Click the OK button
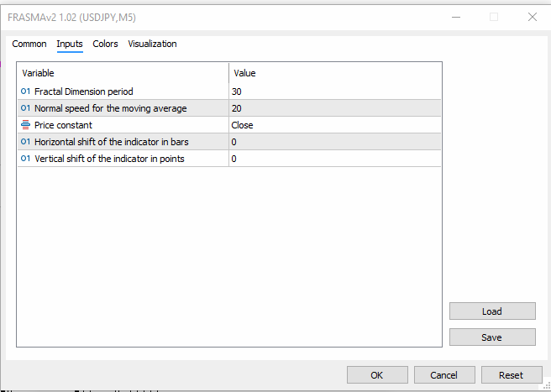Viewport: 551px width, 392px height. pos(377,375)
